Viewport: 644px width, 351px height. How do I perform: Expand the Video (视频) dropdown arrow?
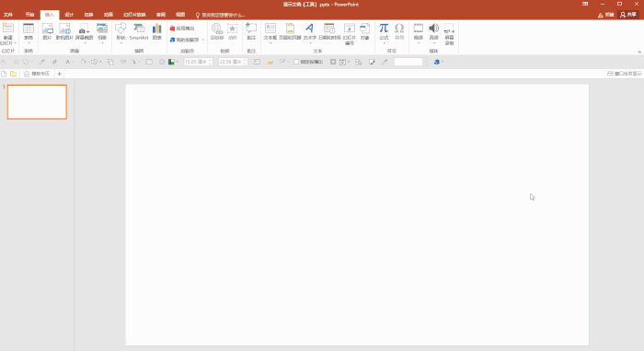pyautogui.click(x=419, y=42)
